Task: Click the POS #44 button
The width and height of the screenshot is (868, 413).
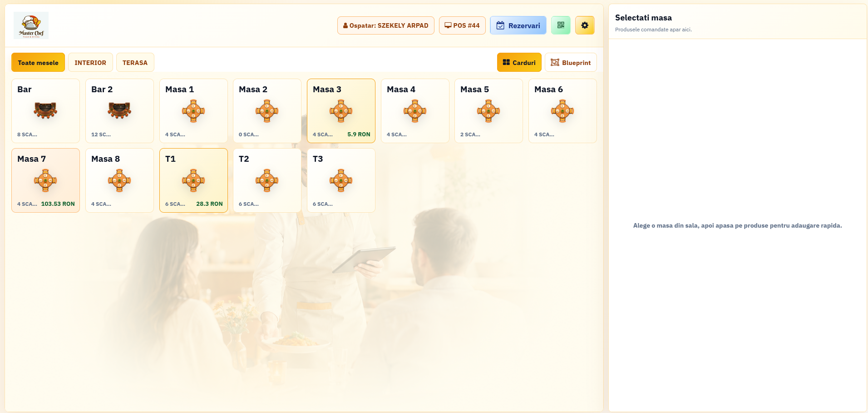Action: click(x=462, y=25)
